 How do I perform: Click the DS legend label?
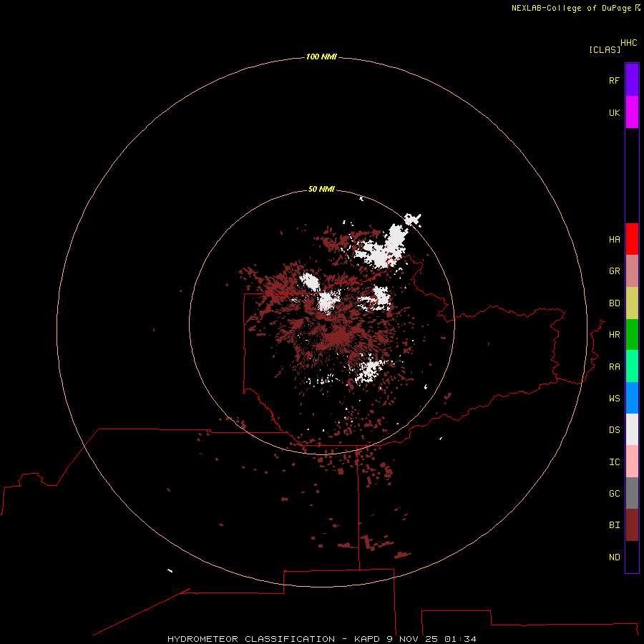tap(614, 430)
